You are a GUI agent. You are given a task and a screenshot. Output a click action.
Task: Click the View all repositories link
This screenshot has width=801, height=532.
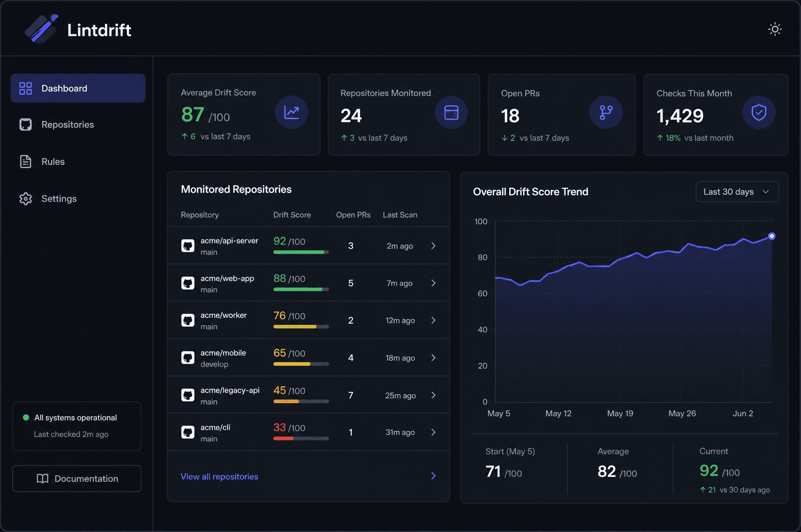(x=219, y=476)
